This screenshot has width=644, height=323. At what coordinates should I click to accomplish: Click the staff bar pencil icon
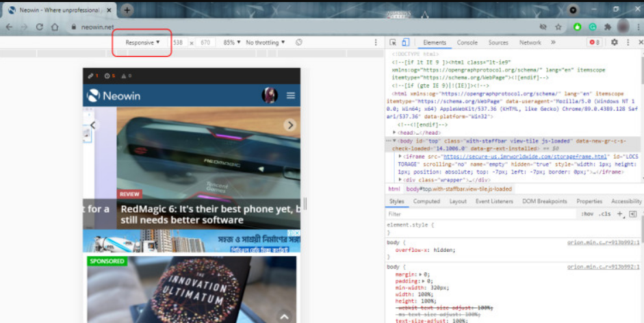90,76
